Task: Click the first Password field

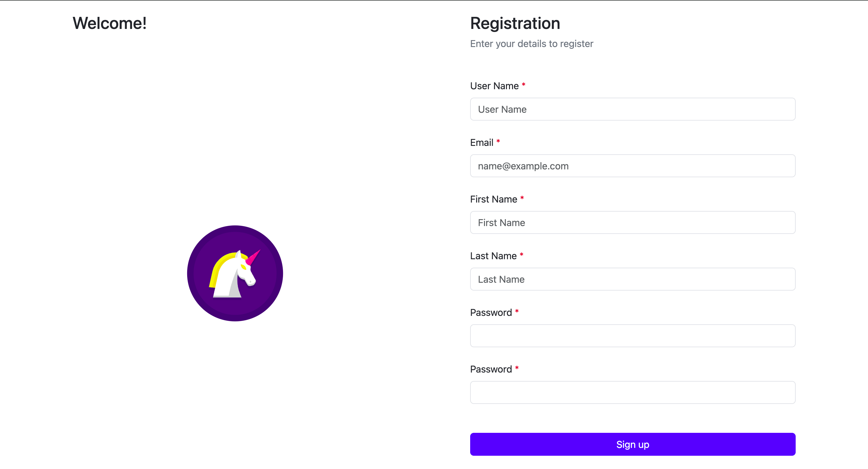Action: coord(633,335)
